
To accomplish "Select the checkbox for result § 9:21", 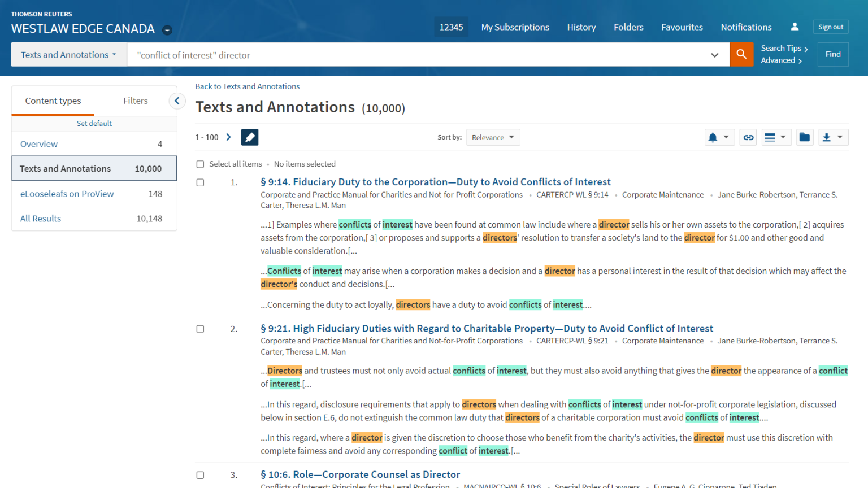I will click(x=200, y=329).
